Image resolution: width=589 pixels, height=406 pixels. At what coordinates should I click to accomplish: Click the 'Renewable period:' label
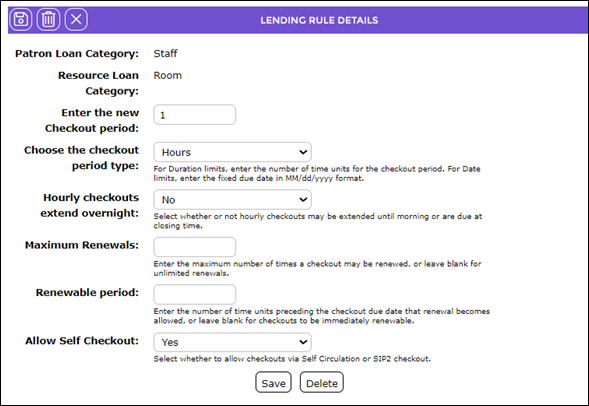(87, 293)
